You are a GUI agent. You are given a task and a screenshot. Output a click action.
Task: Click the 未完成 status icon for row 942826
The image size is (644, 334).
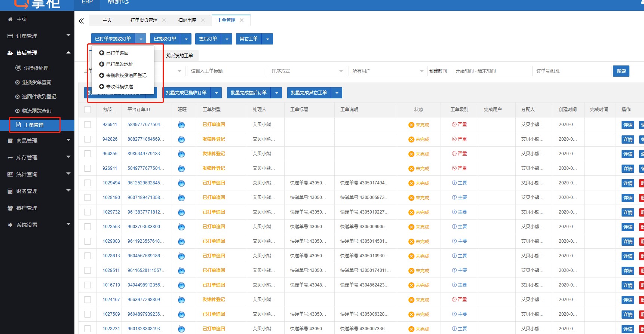411,140
